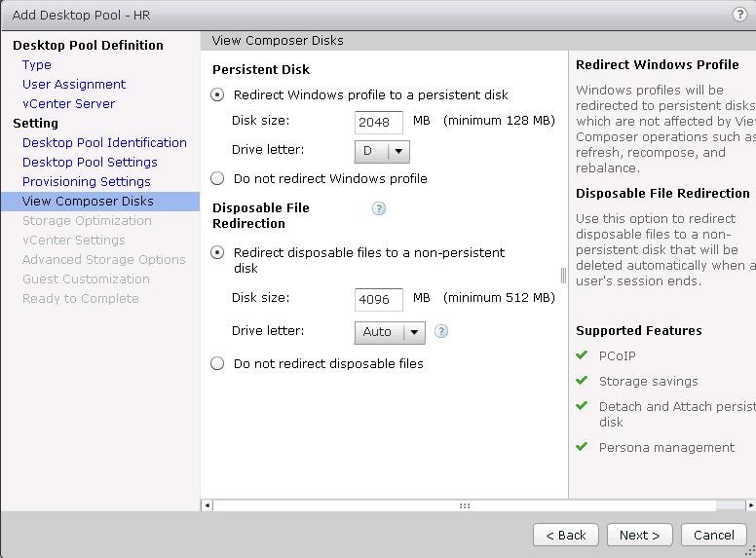The image size is (756, 558).
Task: Select Redirect disposable files to non-persistent disk
Action: 217,253
